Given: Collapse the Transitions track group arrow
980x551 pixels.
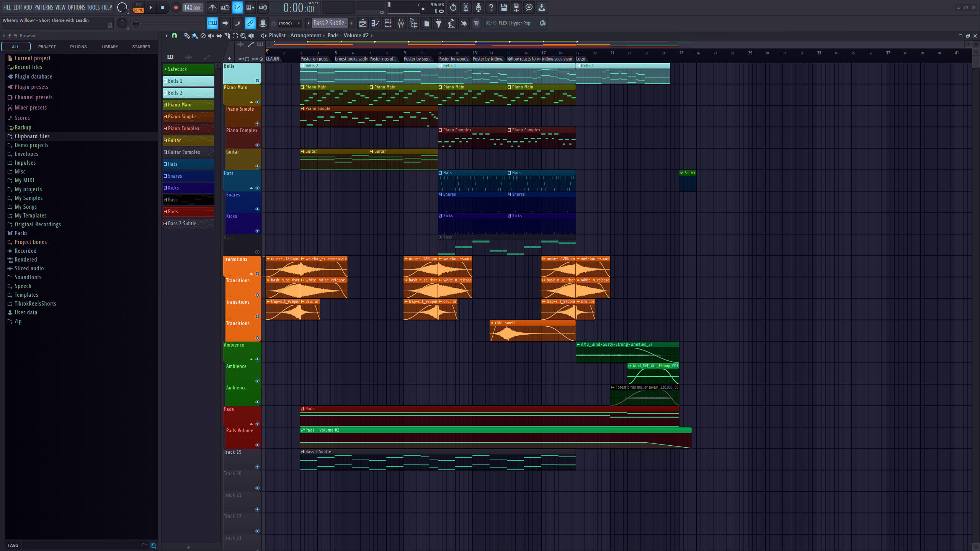Looking at the screenshot, I should click(x=251, y=273).
